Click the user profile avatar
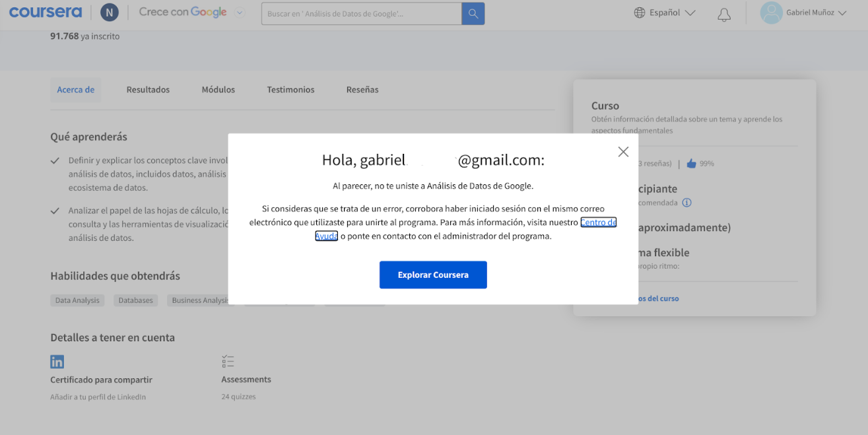 (x=771, y=13)
